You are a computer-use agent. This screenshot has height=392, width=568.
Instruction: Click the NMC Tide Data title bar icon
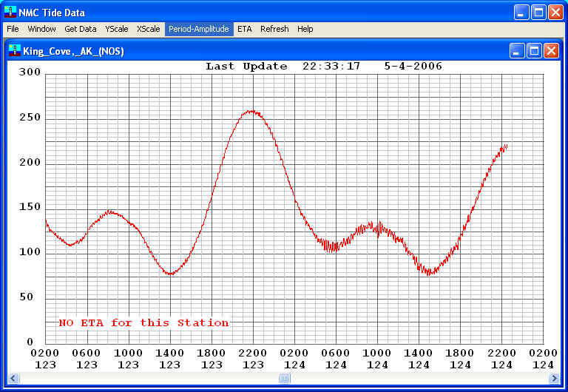[10, 12]
